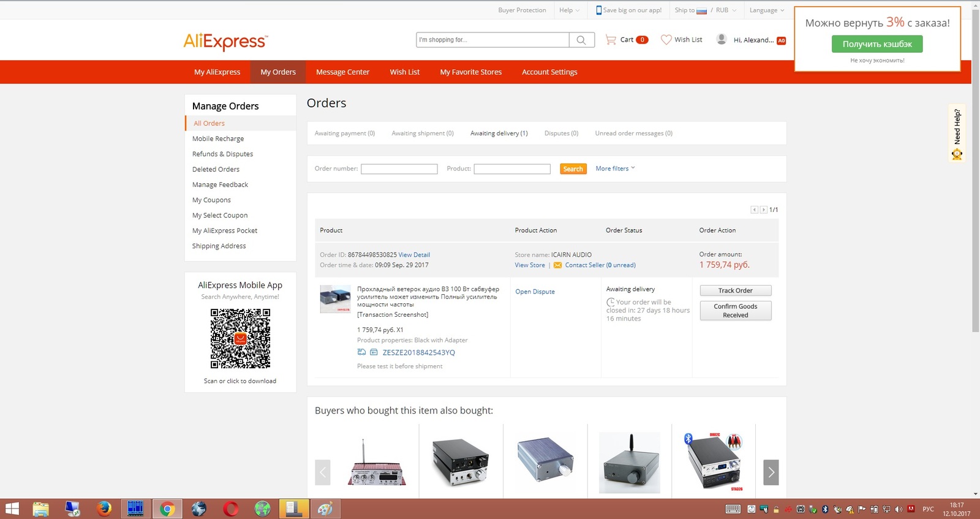Click Adobe icon in system tray
Screen dimensions: 980x519
(911, 509)
